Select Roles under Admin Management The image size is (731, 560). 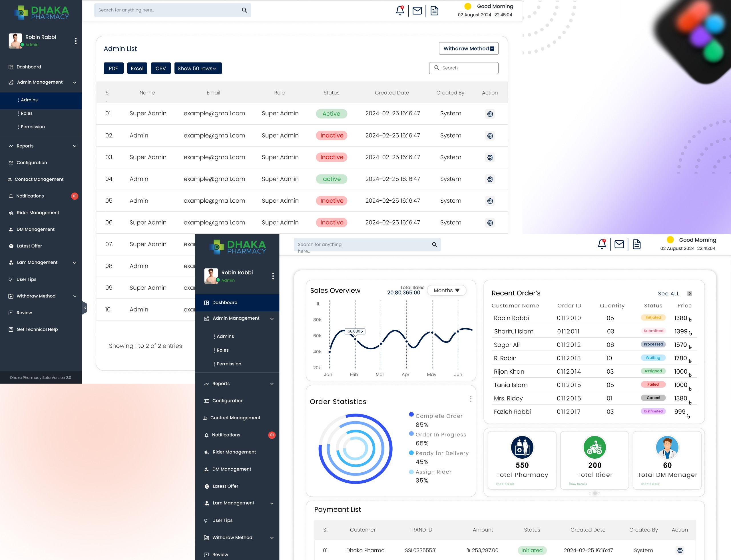27,113
